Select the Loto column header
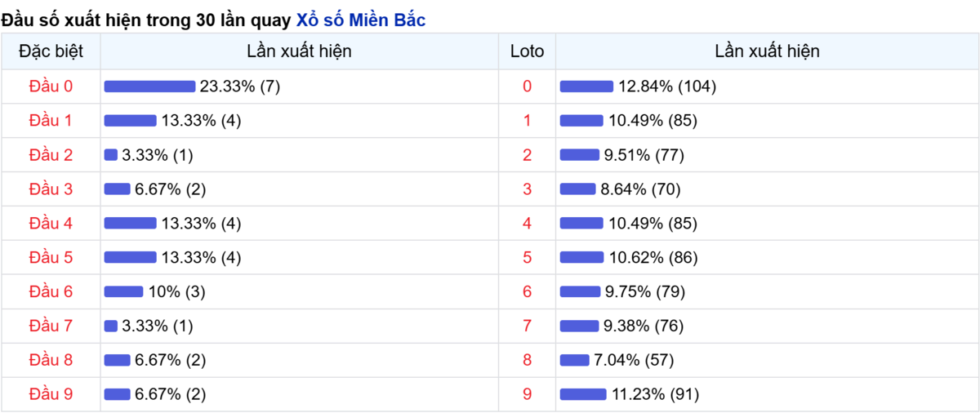980x413 pixels. coord(527,51)
